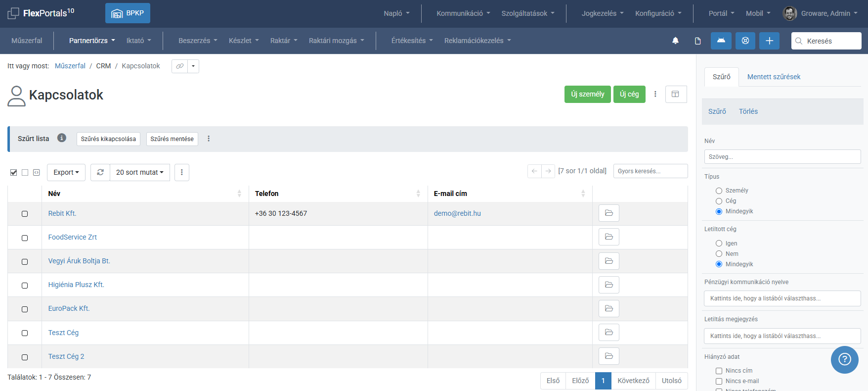Click Szűrés kikapcsolása button
Viewport: 868px width, 391px height.
(x=108, y=139)
